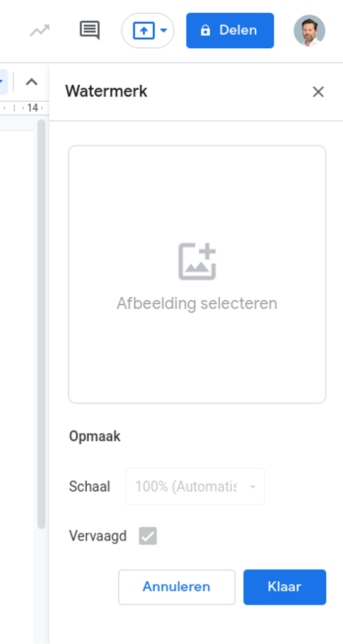Click the lock icon on Delen
Image resolution: width=343 pixels, height=644 pixels.
pyautogui.click(x=205, y=31)
